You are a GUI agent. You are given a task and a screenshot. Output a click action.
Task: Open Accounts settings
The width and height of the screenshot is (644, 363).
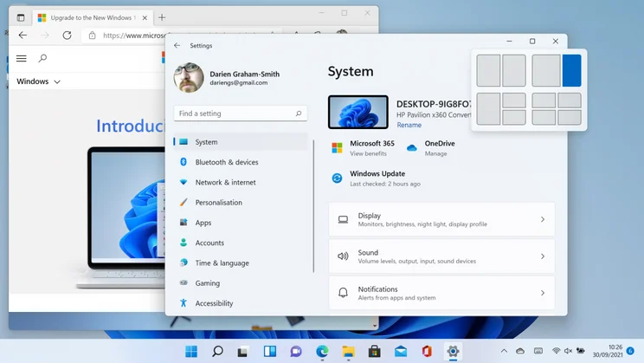[x=241, y=243]
